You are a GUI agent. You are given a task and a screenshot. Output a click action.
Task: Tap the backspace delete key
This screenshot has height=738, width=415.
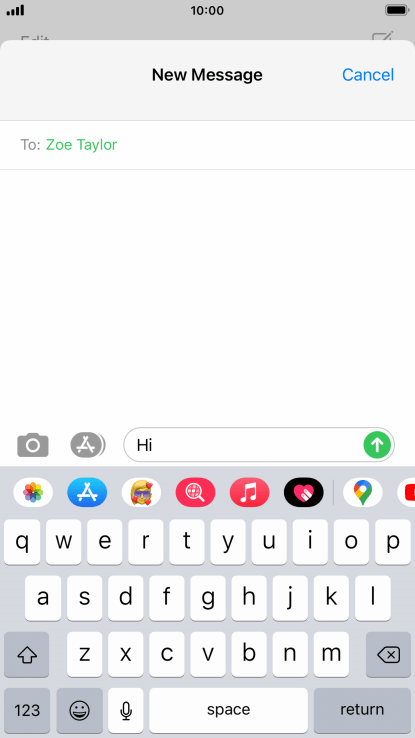[x=388, y=654]
